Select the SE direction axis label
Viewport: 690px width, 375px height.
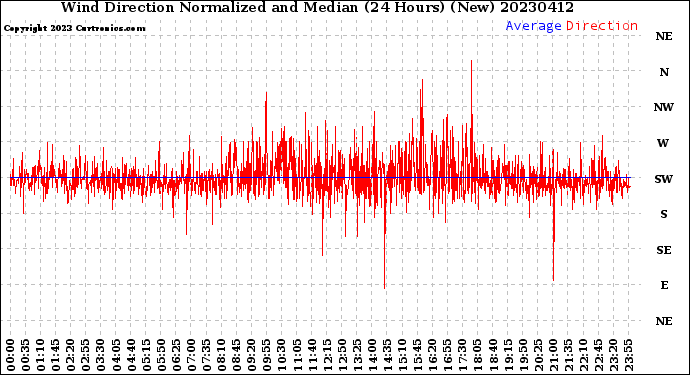point(664,250)
